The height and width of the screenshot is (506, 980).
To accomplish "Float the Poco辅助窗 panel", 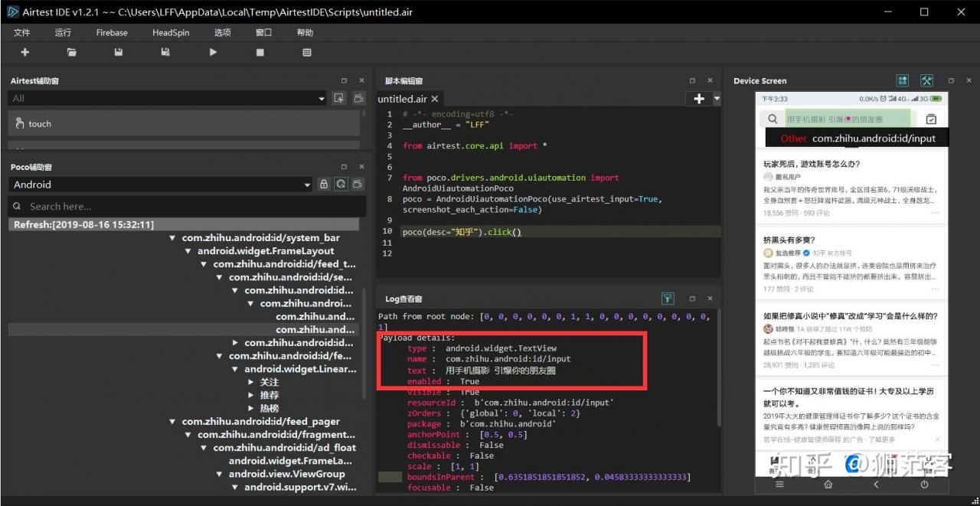I will 345,166.
